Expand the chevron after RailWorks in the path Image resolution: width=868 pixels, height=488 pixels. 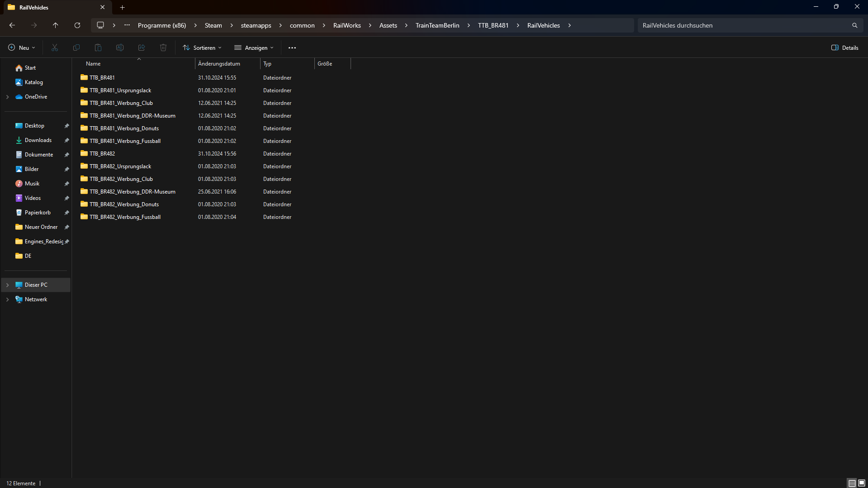click(370, 25)
